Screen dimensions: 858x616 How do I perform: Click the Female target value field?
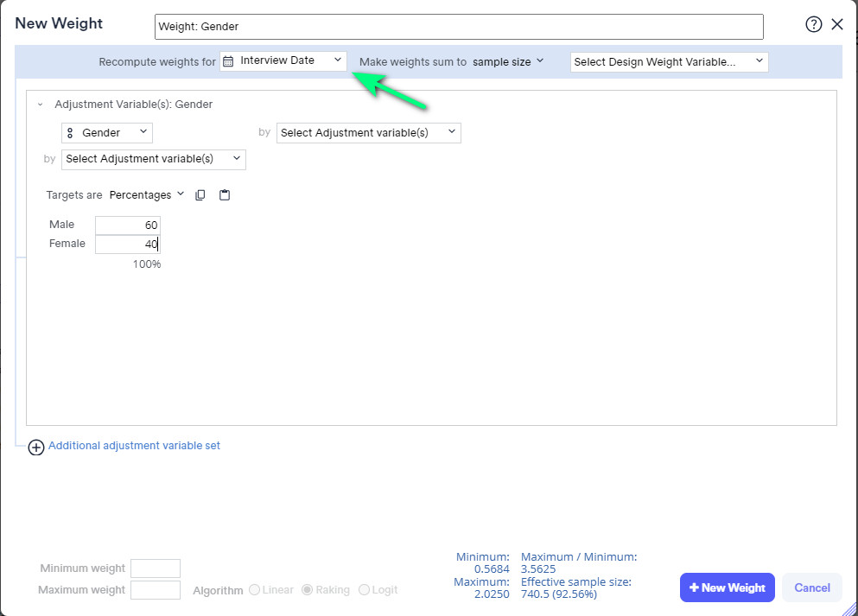128,244
